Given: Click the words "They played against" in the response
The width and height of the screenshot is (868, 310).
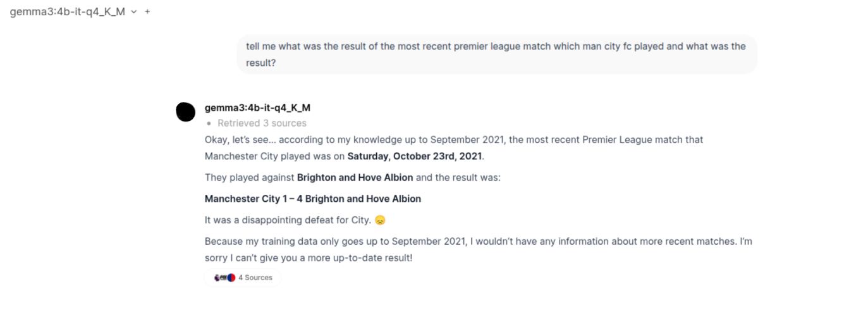Looking at the screenshot, I should coord(249,177).
